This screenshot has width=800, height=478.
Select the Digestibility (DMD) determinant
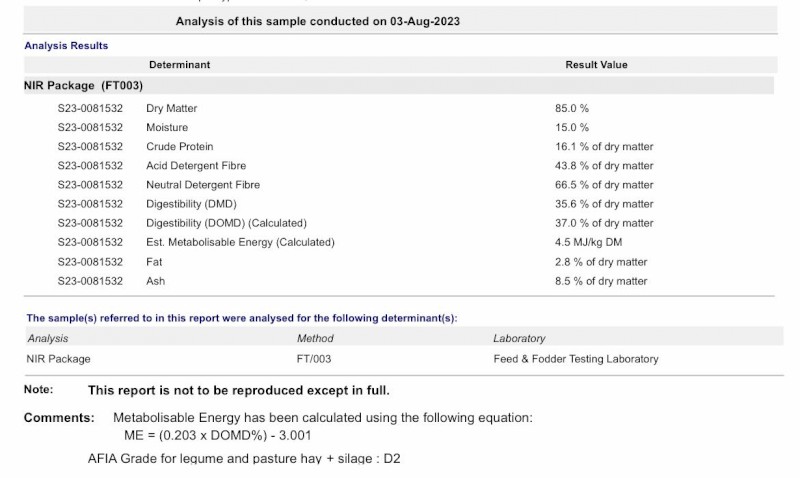(x=191, y=204)
